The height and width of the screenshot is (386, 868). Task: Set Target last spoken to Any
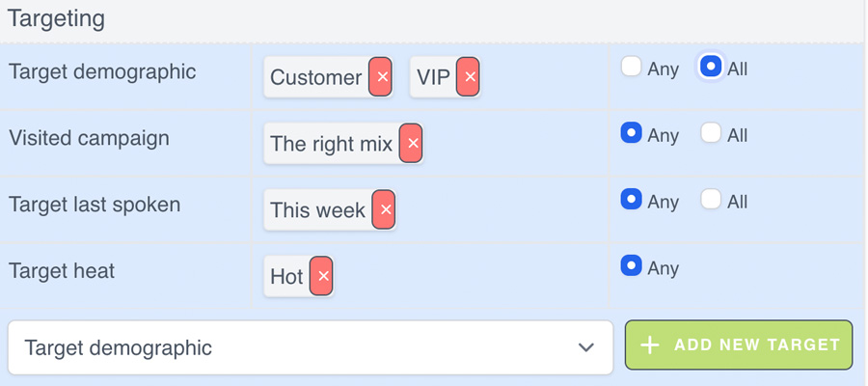632,201
